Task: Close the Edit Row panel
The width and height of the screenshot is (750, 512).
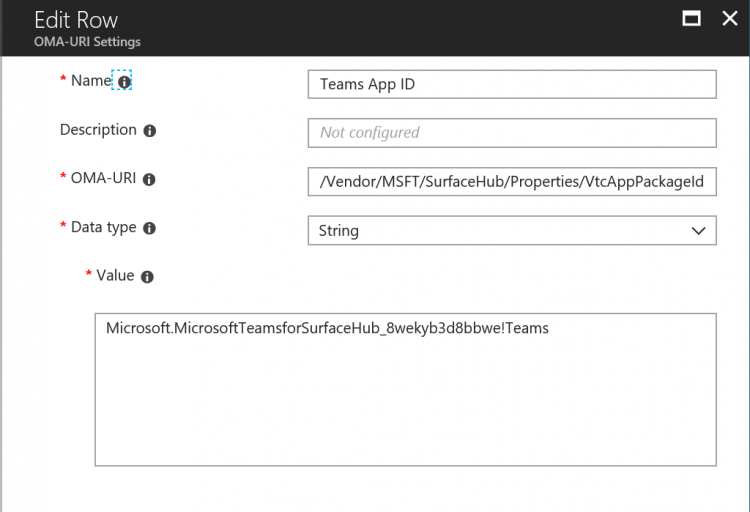Action: [x=730, y=19]
